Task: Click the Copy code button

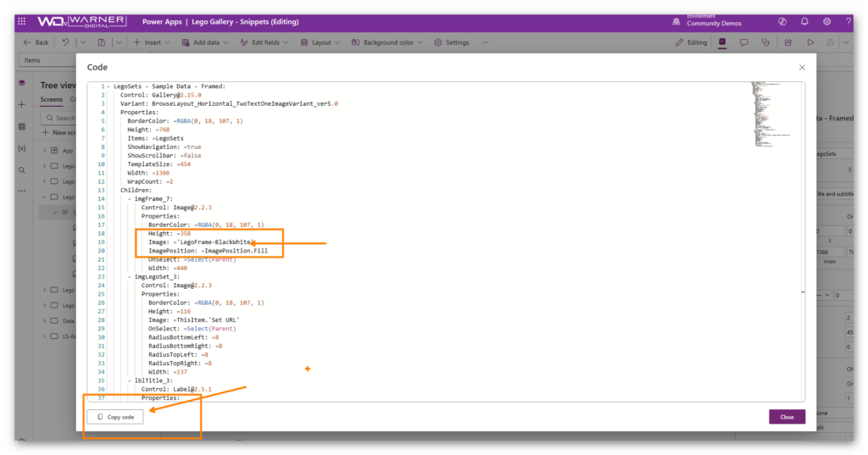Action: (115, 417)
